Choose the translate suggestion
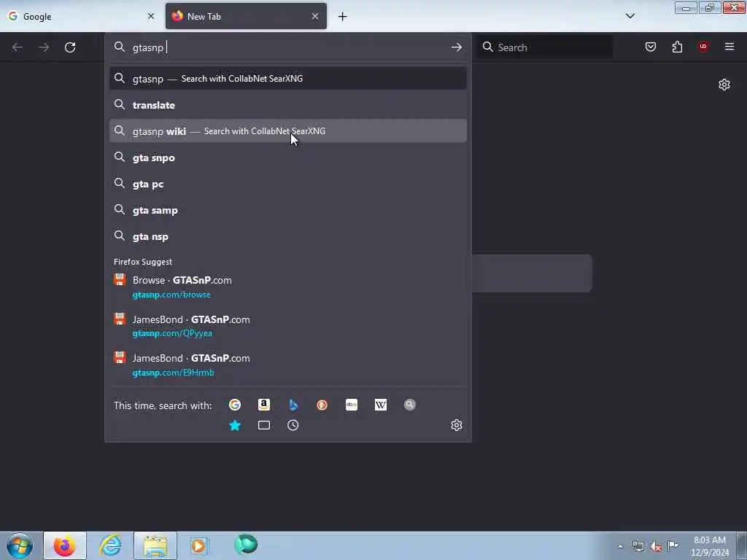Image resolution: width=747 pixels, height=560 pixels. point(287,105)
